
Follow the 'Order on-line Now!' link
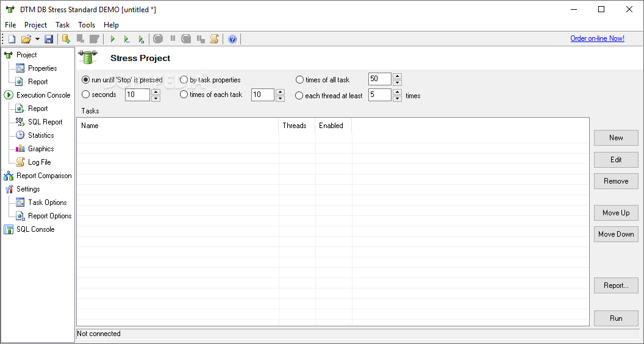(x=597, y=38)
